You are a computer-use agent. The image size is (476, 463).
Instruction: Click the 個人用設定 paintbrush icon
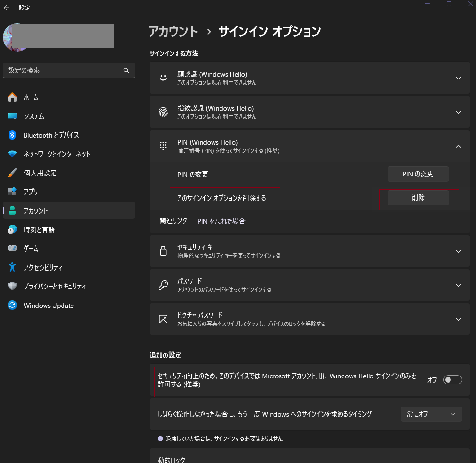(12, 173)
